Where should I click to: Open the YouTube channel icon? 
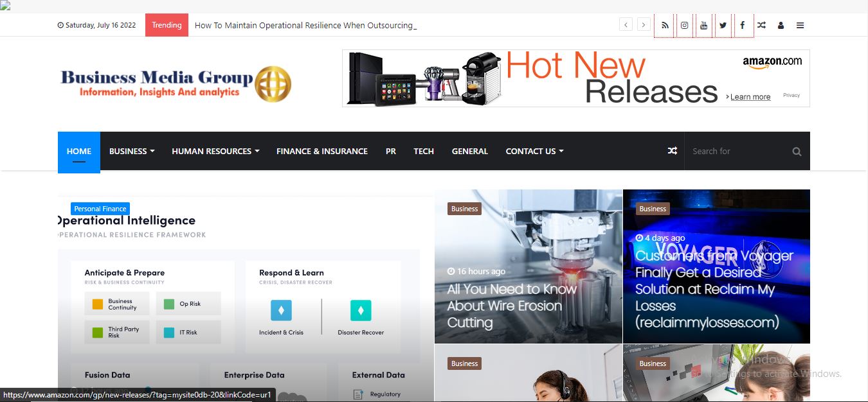tap(704, 26)
